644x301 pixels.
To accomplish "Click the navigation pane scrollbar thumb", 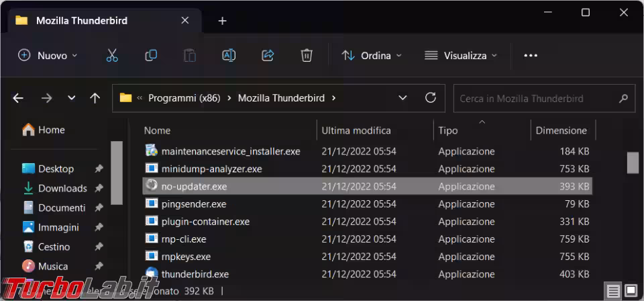I will [117, 173].
